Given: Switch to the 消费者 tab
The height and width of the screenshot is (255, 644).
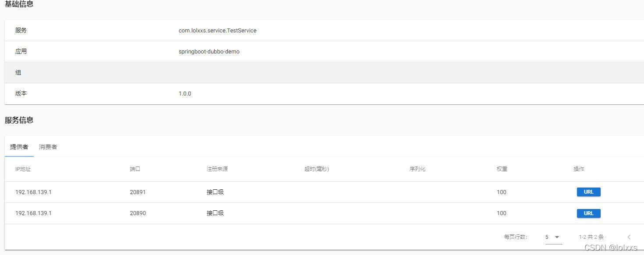Looking at the screenshot, I should (48, 147).
